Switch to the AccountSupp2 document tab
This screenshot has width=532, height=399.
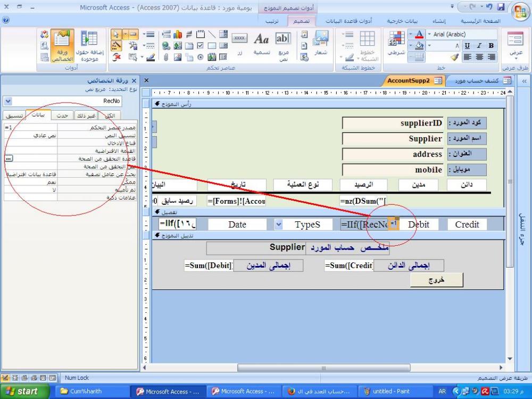[413, 81]
